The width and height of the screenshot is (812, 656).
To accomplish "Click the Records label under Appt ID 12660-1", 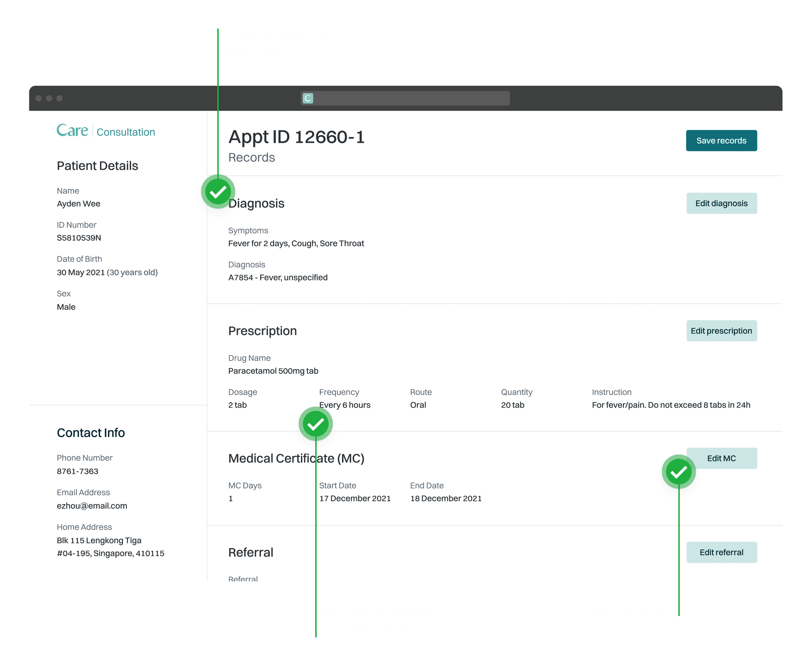I will point(251,157).
